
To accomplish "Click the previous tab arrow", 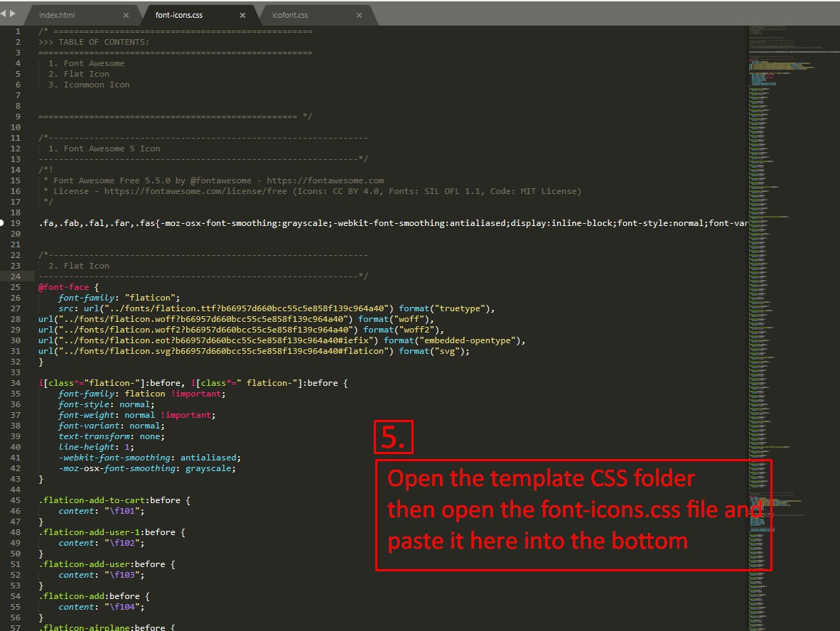I will (x=4, y=13).
